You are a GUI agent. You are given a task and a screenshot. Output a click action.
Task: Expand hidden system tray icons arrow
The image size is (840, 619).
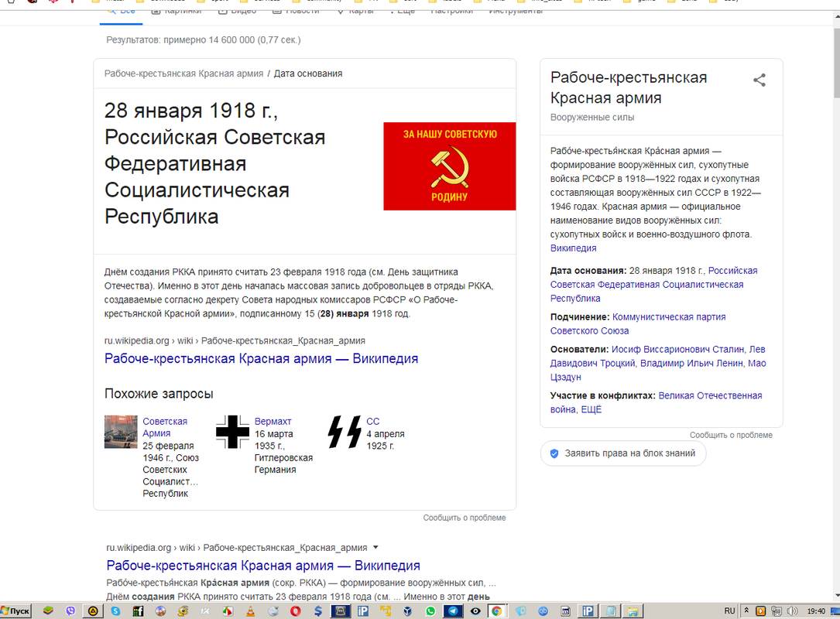pyautogui.click(x=746, y=611)
